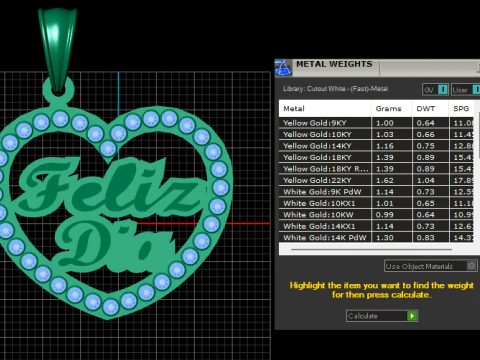Select the Yellow Gold:9KY row
This screenshot has height=360, width=480.
tap(376, 123)
